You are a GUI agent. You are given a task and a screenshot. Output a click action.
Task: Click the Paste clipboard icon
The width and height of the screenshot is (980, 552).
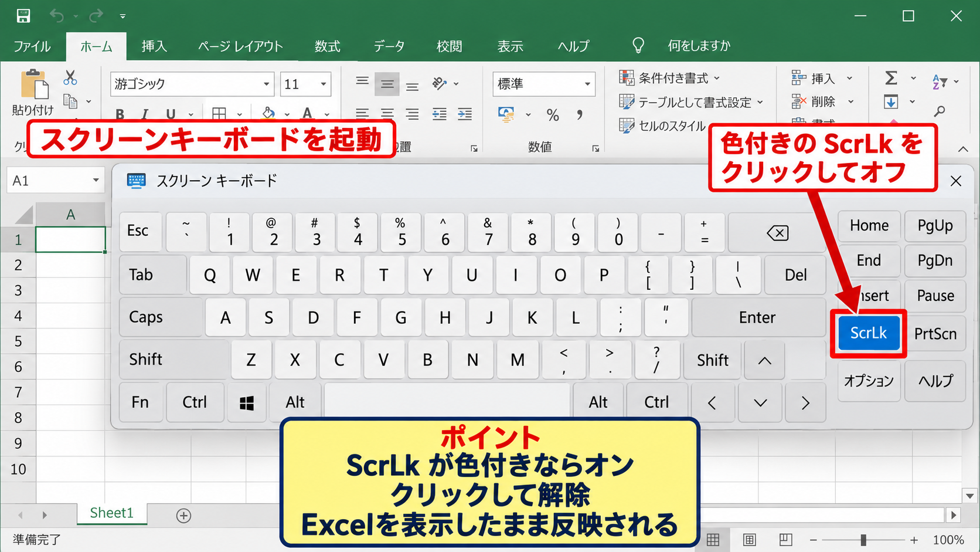pos(34,84)
